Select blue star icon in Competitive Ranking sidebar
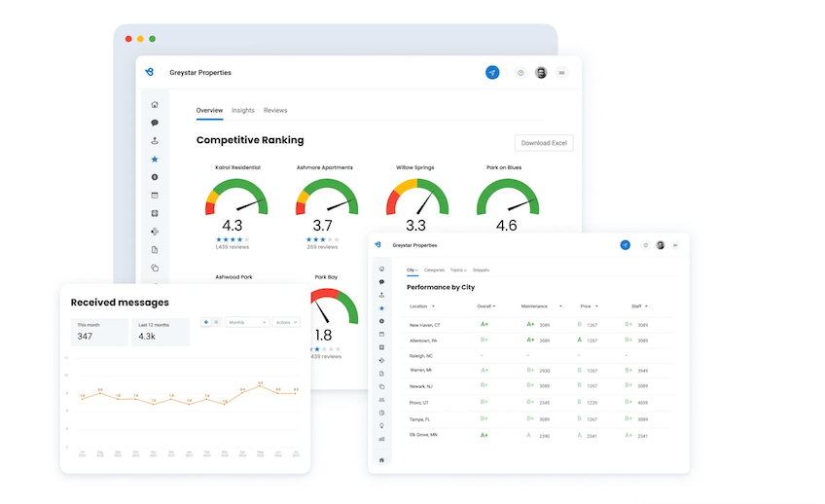The height and width of the screenshot is (504, 825). tap(155, 159)
